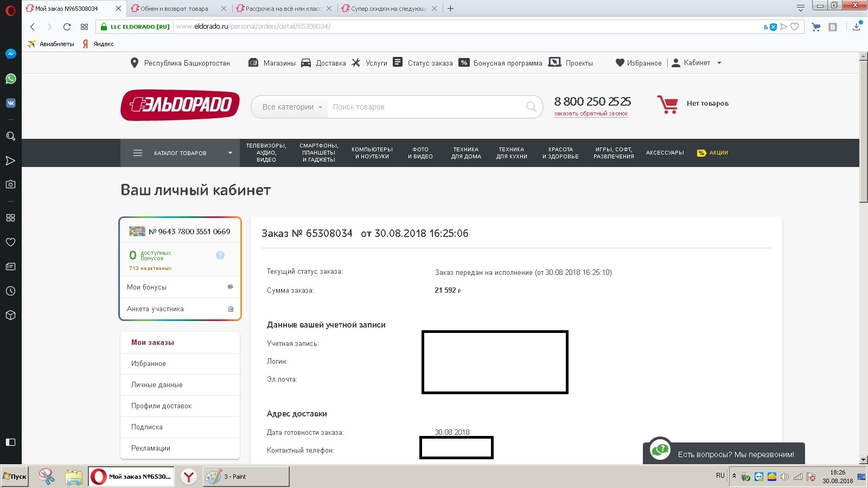Add page to bookmarks with the heart icon
This screenshot has height=488, width=868.
(x=795, y=27)
